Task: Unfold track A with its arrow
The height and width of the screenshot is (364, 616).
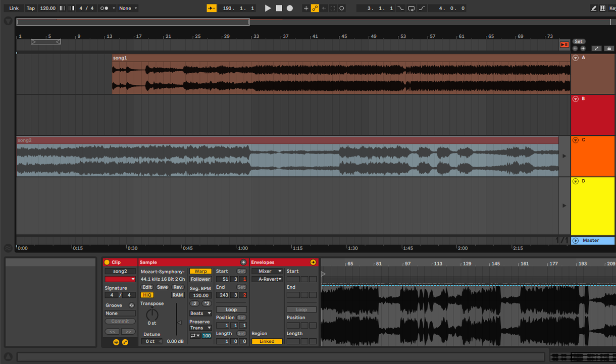Action: [576, 58]
